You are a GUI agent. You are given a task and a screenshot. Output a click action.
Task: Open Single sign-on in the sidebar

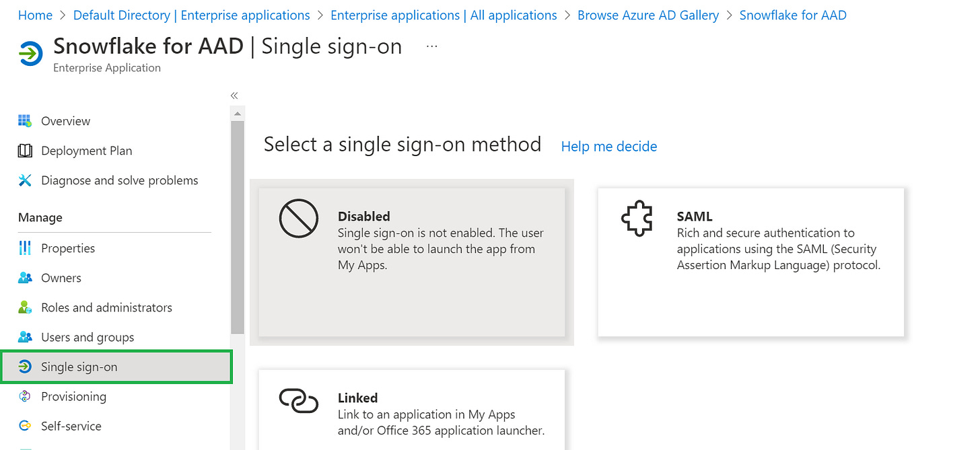tap(79, 367)
